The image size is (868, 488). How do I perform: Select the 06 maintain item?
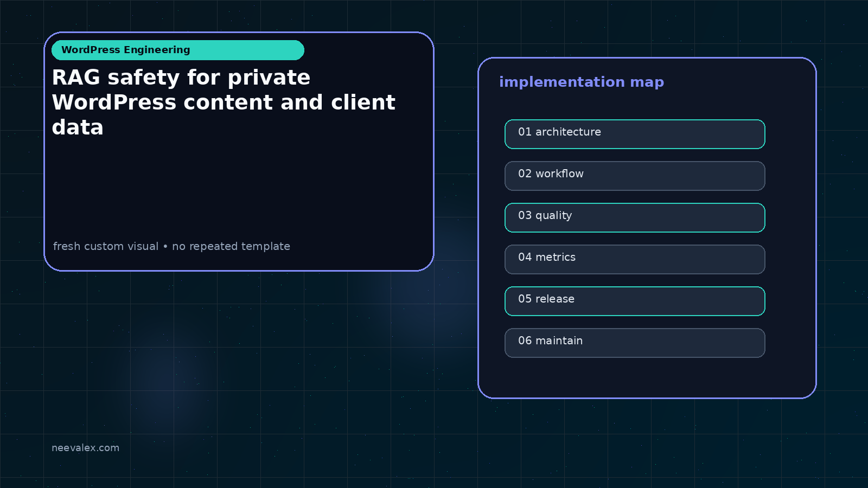point(635,343)
